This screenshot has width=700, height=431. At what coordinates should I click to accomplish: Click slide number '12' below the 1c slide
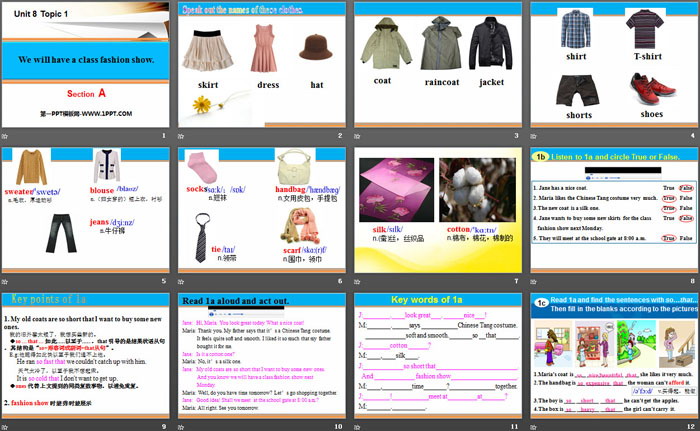691,427
